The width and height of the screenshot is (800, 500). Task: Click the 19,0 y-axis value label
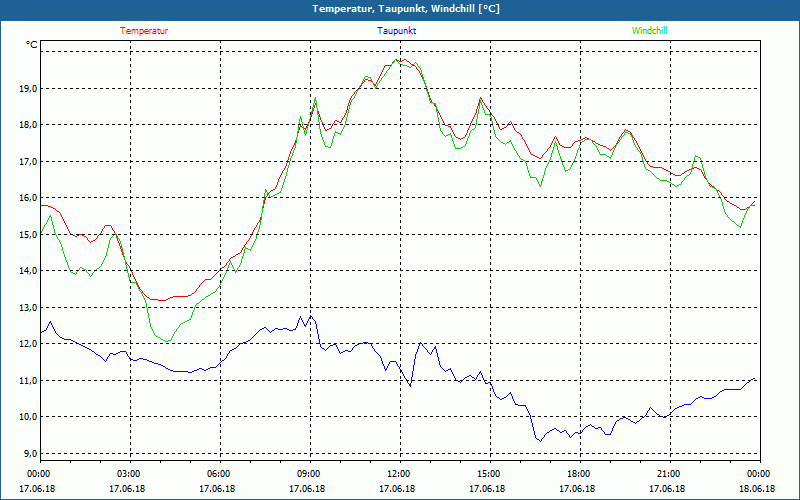26,89
